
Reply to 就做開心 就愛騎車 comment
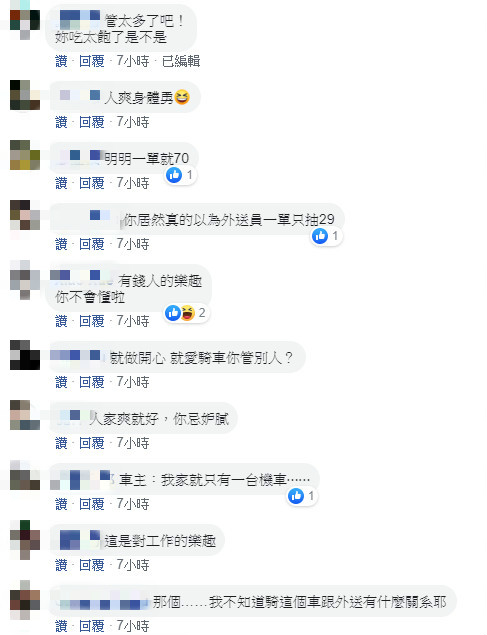pos(92,382)
